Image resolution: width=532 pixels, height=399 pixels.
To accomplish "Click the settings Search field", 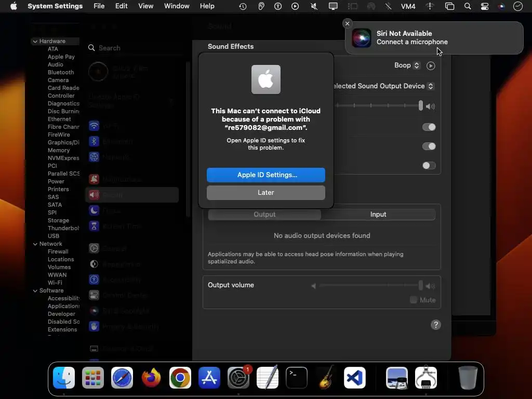I will 134,48.
